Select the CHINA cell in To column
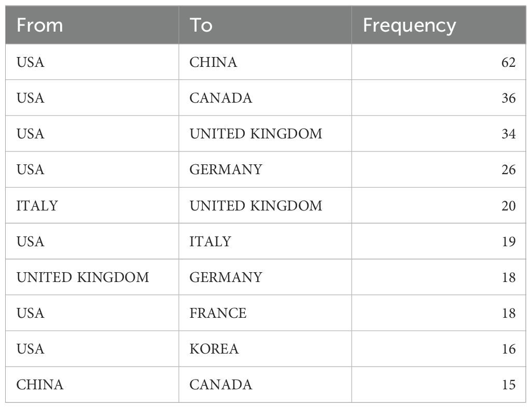 (213, 62)
